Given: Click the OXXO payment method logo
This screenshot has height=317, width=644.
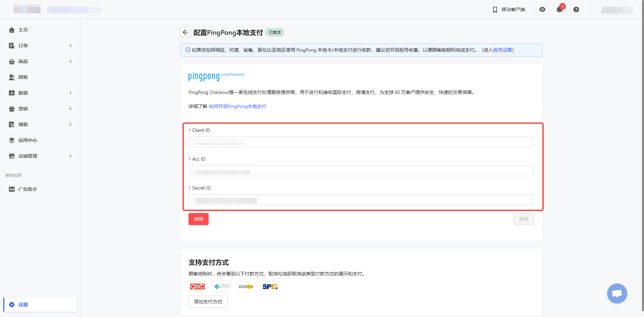Looking at the screenshot, I should coord(198,286).
